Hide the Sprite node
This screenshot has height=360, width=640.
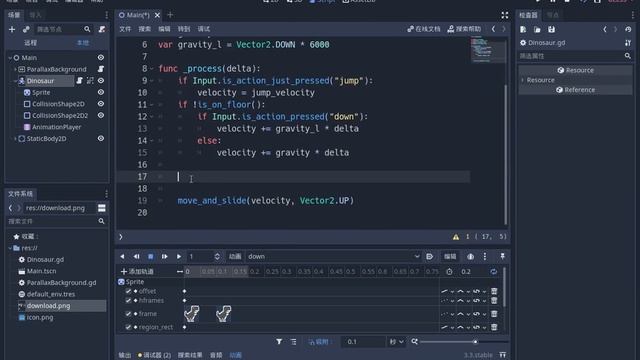(x=101, y=92)
